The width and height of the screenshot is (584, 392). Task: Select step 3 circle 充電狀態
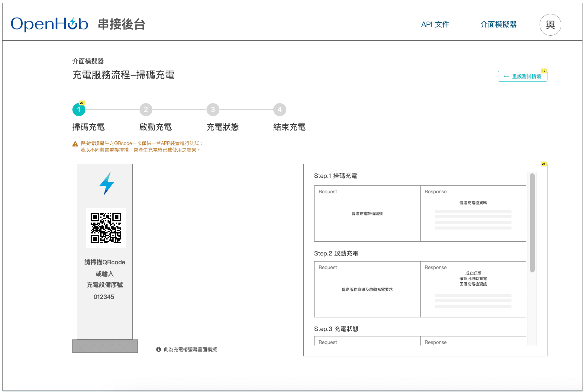coord(213,110)
